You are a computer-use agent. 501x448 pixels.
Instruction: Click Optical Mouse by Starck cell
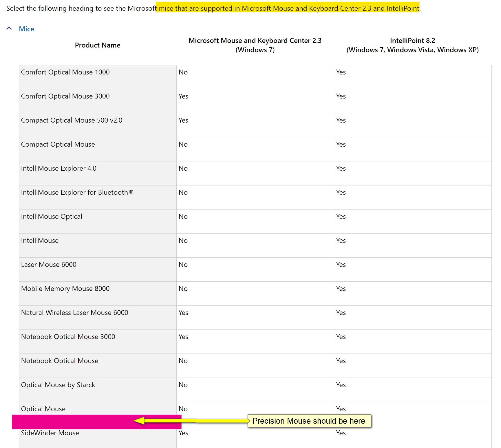click(x=98, y=390)
